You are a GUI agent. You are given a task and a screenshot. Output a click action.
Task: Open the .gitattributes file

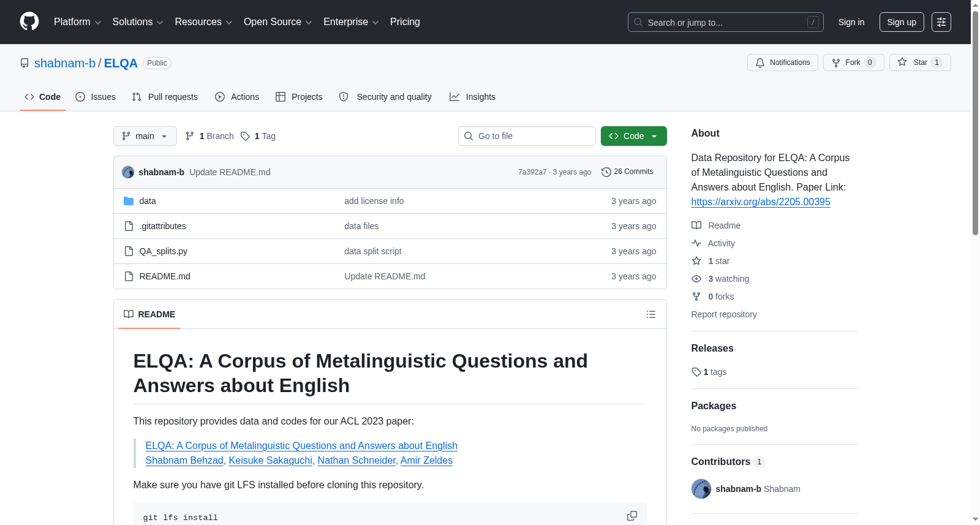[163, 226]
